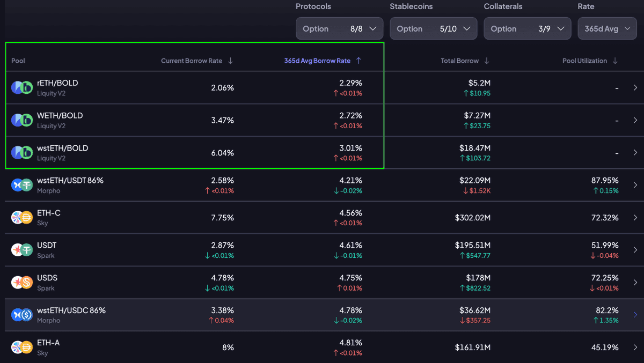This screenshot has height=363, width=644.
Task: Open the wstETH/BOLD pool name
Action: coord(62,148)
